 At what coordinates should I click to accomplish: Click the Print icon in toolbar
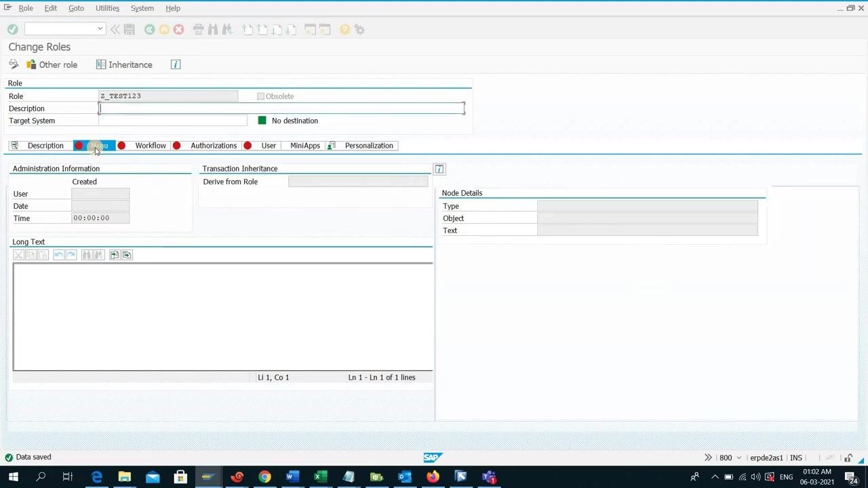[198, 29]
